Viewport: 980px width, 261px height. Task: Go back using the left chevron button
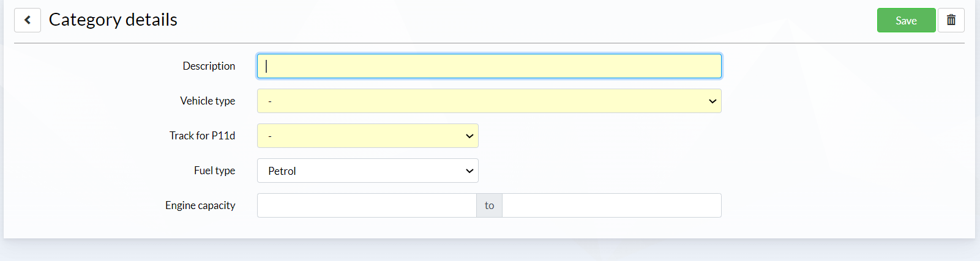click(28, 20)
